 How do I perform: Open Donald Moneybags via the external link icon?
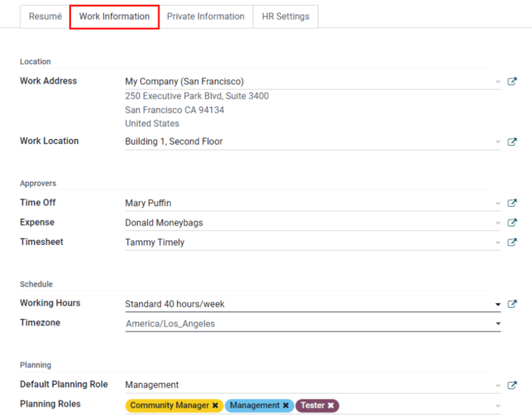point(512,222)
